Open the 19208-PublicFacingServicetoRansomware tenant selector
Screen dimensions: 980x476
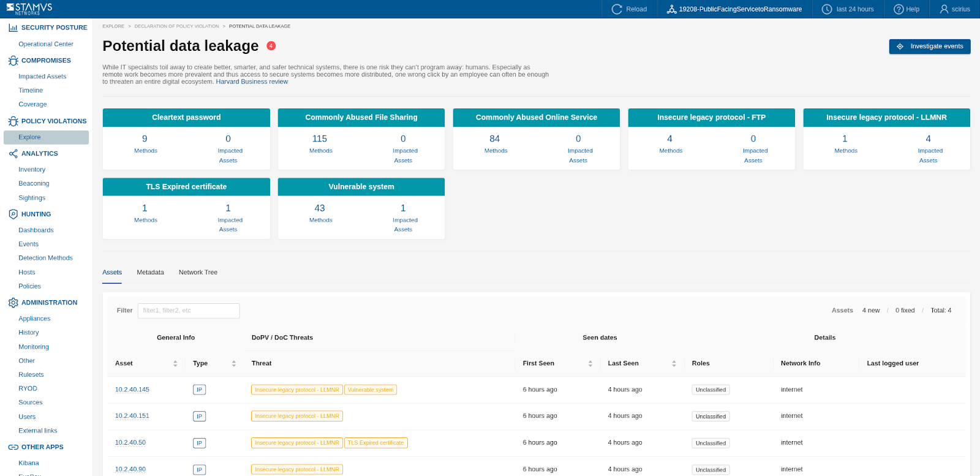point(734,9)
